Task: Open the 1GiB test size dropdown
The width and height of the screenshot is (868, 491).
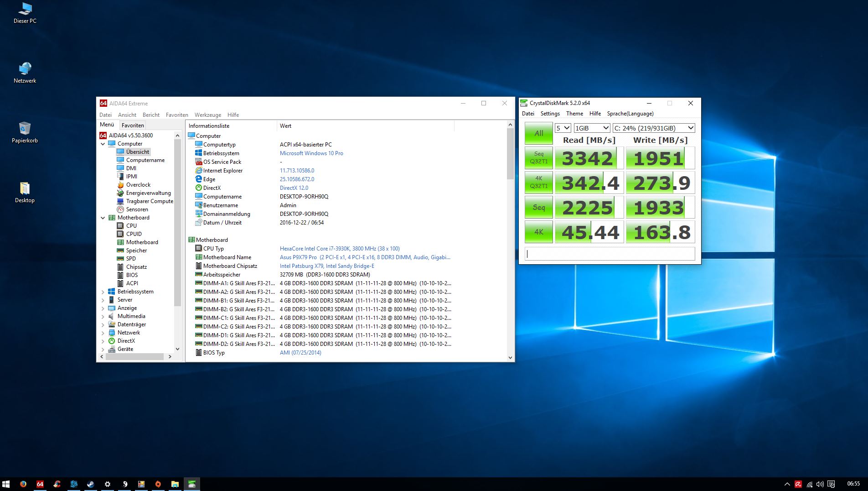Action: [592, 128]
